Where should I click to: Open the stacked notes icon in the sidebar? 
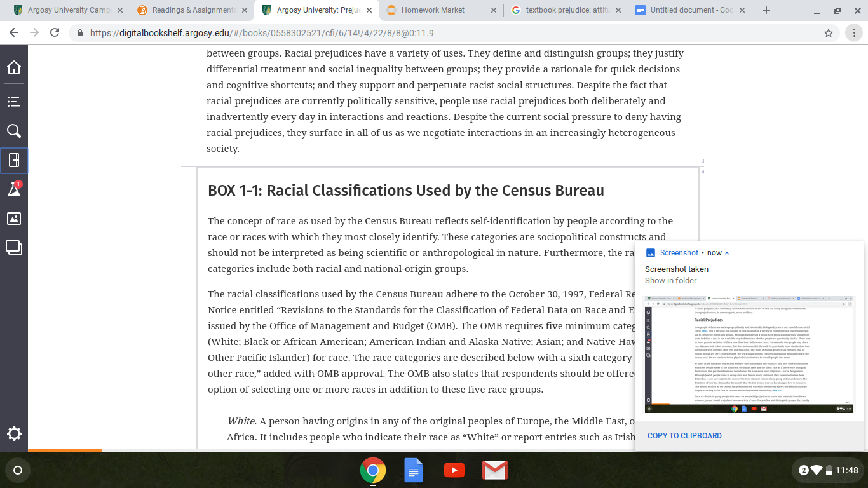point(14,247)
